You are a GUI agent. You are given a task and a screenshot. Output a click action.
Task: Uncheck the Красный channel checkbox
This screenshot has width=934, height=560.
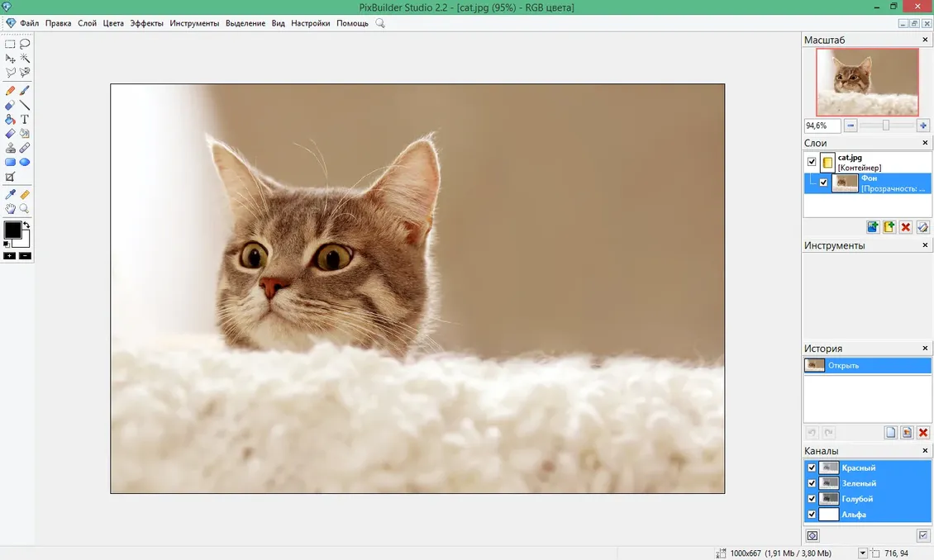(812, 467)
